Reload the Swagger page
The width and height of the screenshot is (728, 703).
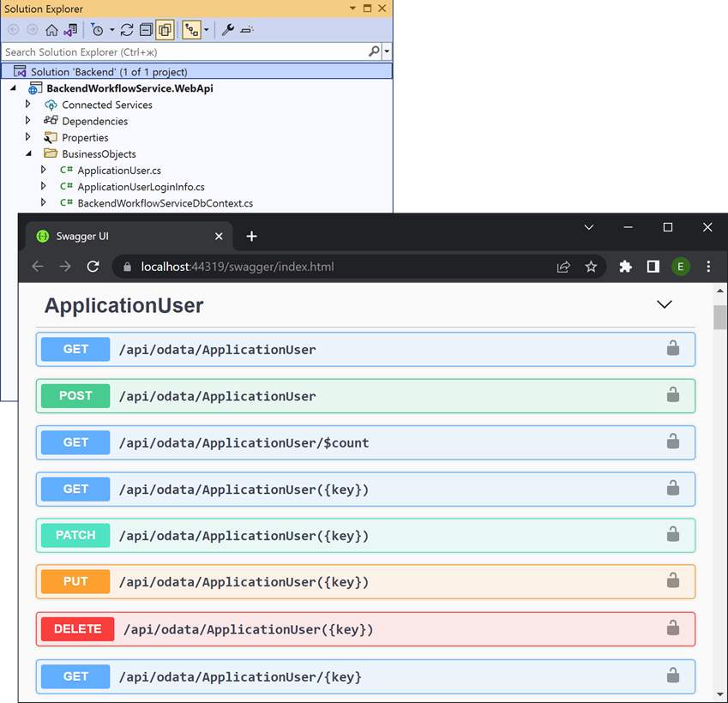tap(93, 267)
